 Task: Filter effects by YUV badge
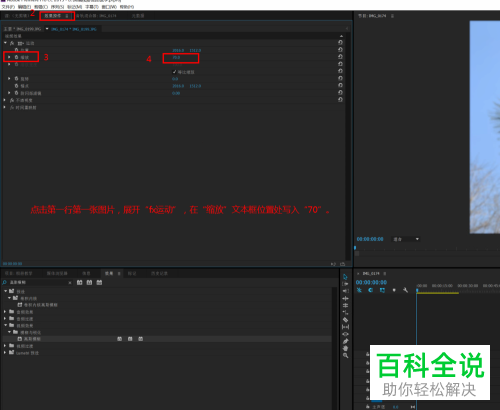[x=99, y=282]
